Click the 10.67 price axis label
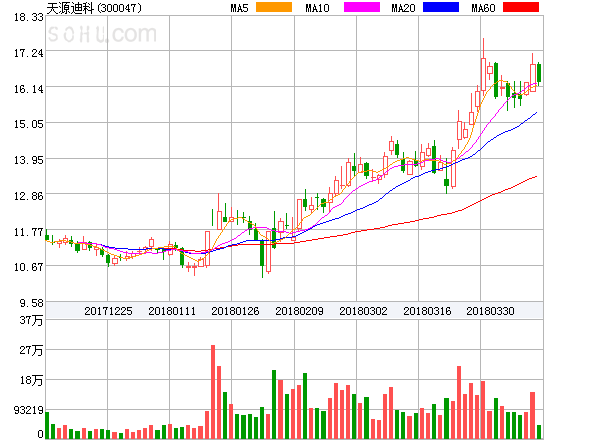The width and height of the screenshot is (600, 440). (x=29, y=267)
